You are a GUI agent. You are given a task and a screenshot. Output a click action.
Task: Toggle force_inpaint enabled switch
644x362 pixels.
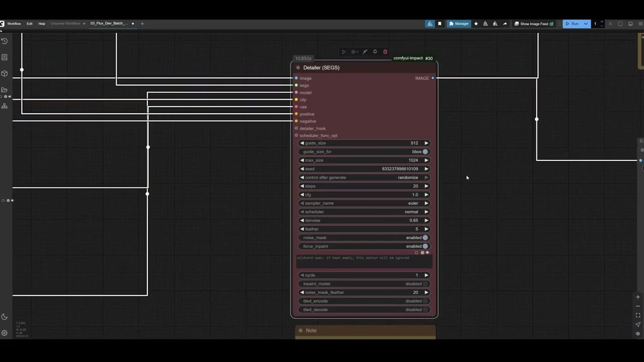point(425,246)
